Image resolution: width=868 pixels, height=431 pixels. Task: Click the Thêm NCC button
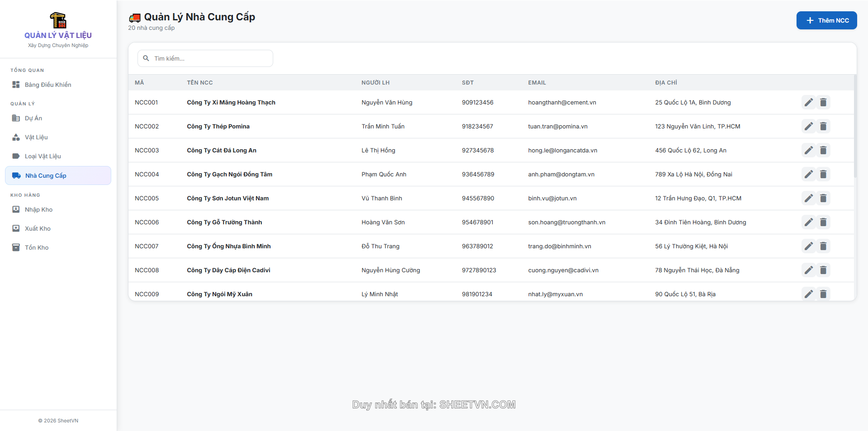(826, 20)
